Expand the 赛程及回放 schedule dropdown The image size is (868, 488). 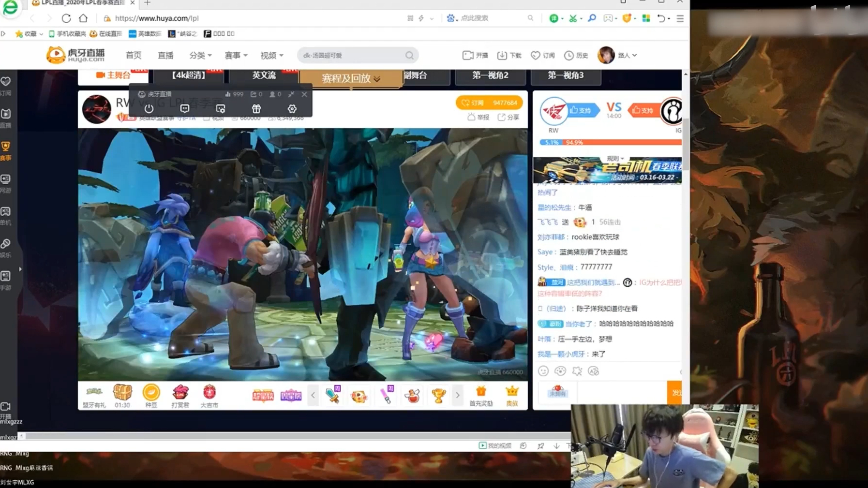pyautogui.click(x=351, y=78)
